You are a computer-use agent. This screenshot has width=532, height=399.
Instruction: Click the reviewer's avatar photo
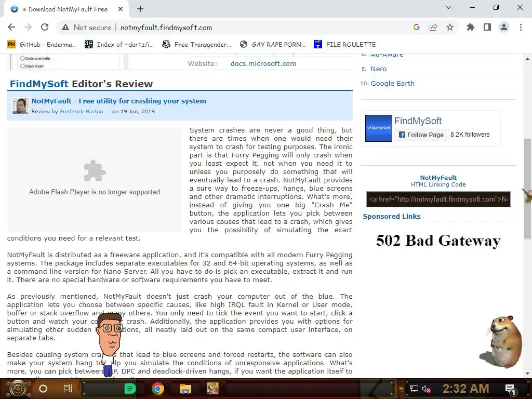20,106
